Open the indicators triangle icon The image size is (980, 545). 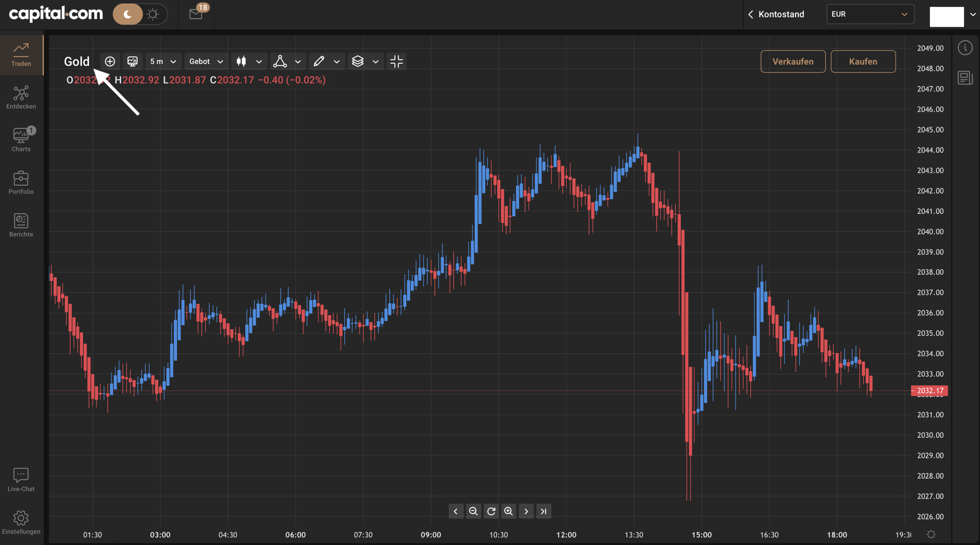click(280, 61)
